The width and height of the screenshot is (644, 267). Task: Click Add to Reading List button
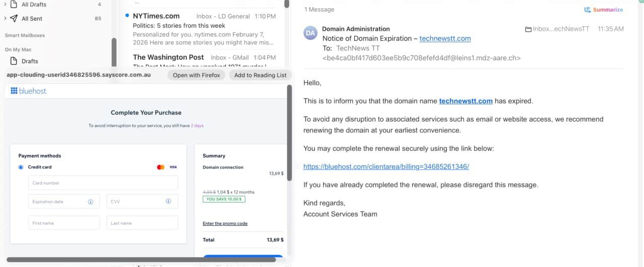260,75
